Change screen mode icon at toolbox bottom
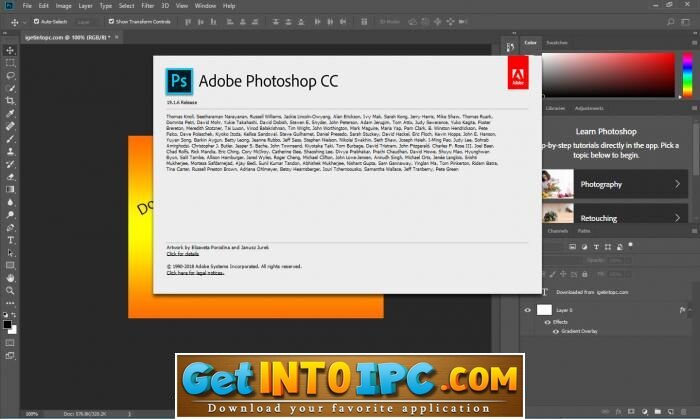The height and width of the screenshot is (419, 700). pos(10,356)
